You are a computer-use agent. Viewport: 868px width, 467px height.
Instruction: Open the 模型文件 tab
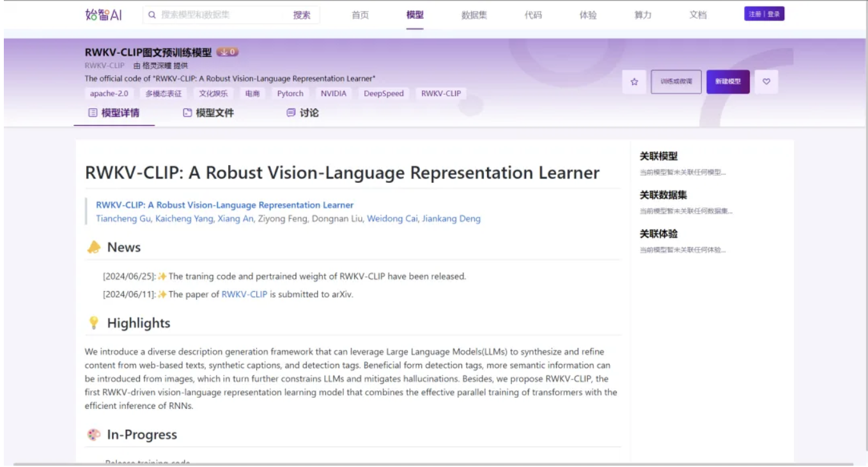tap(208, 113)
